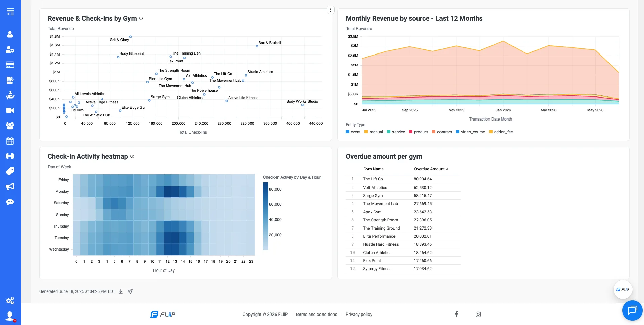Send the report with paper plane icon
The width and height of the screenshot is (644, 325).
(x=130, y=291)
